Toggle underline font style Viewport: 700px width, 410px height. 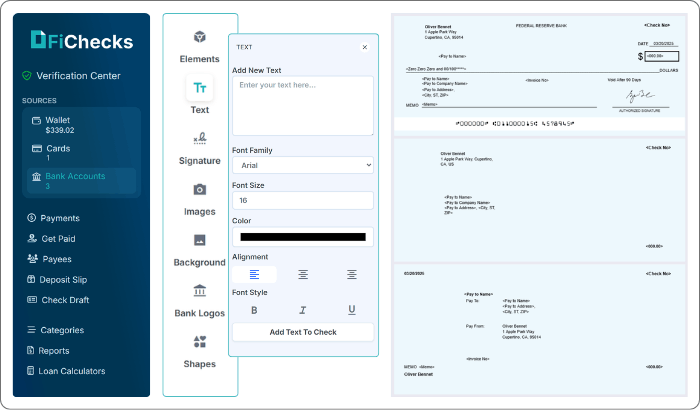[x=352, y=310]
